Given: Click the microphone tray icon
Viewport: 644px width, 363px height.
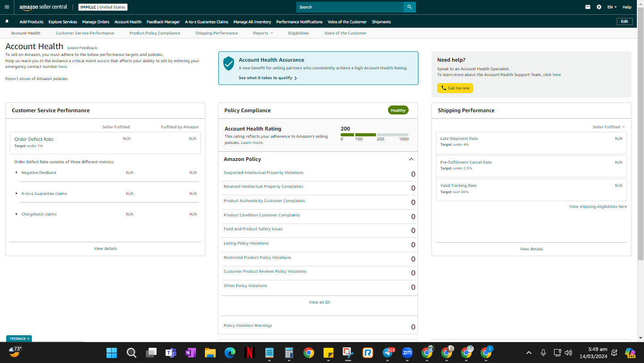Looking at the screenshot, I should tap(543, 353).
